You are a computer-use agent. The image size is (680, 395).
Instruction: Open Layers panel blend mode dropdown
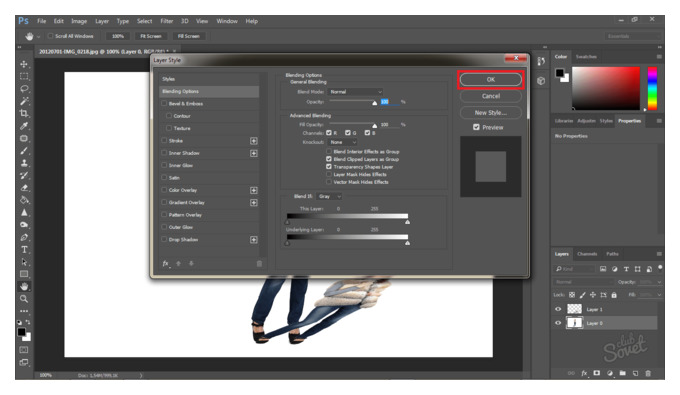click(584, 282)
